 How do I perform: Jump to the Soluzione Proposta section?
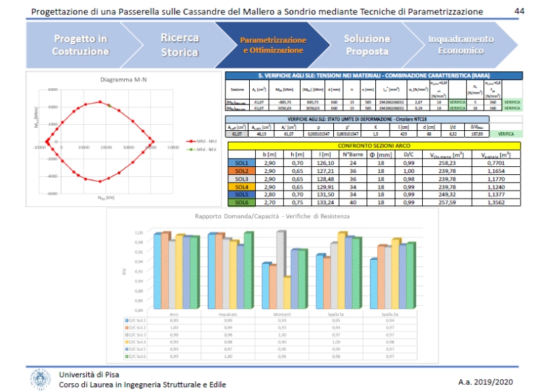pos(367,45)
